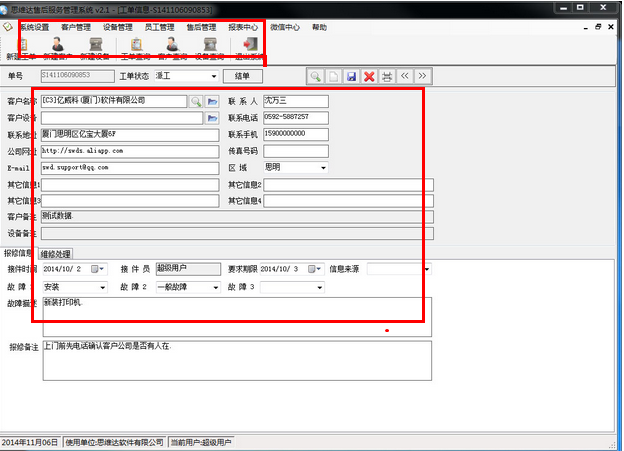Expand the 故障2 dropdown showing 一般故障

click(x=216, y=287)
